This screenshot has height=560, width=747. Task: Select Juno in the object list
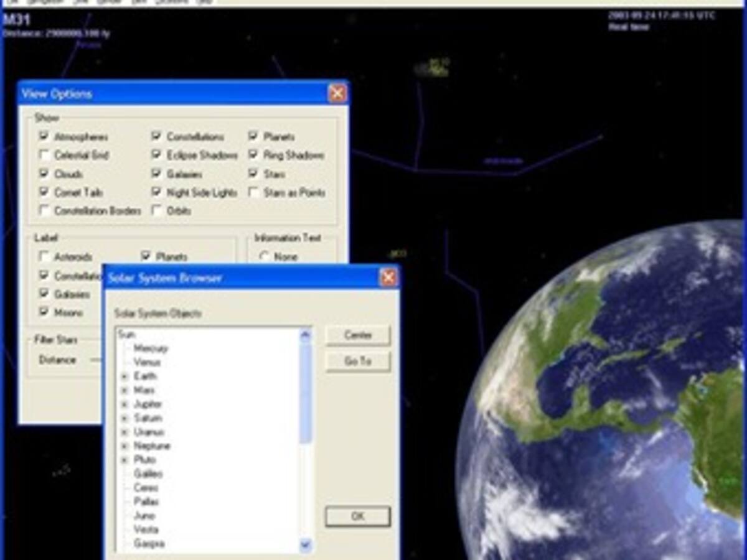(144, 516)
